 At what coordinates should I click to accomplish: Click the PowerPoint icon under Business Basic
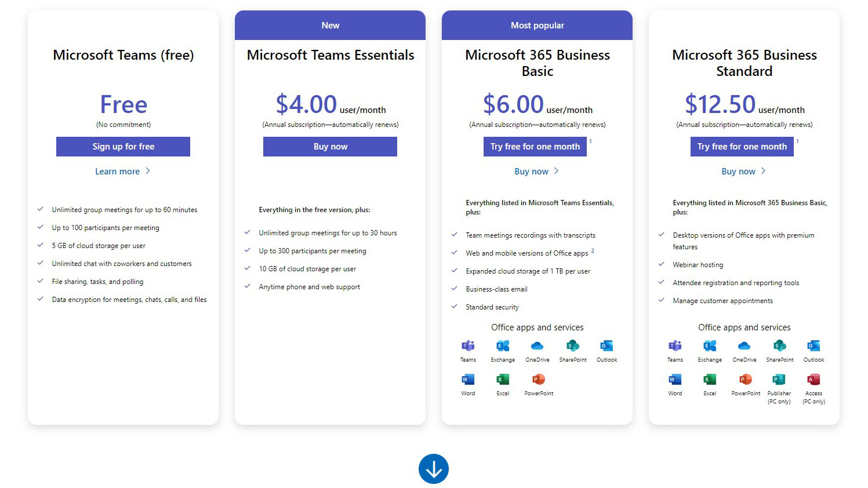click(539, 380)
